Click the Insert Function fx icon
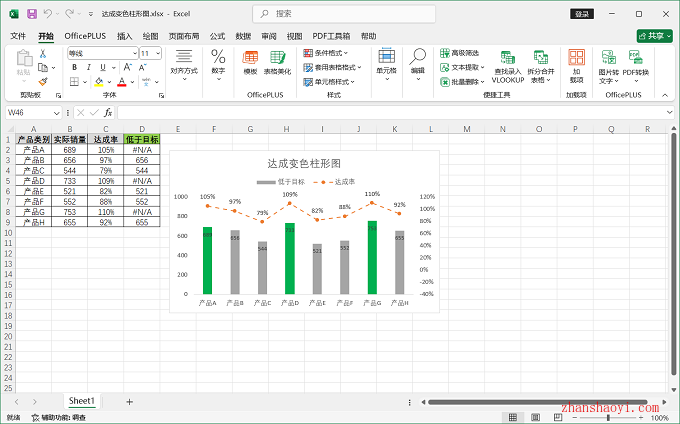680x424 pixels. click(108, 113)
